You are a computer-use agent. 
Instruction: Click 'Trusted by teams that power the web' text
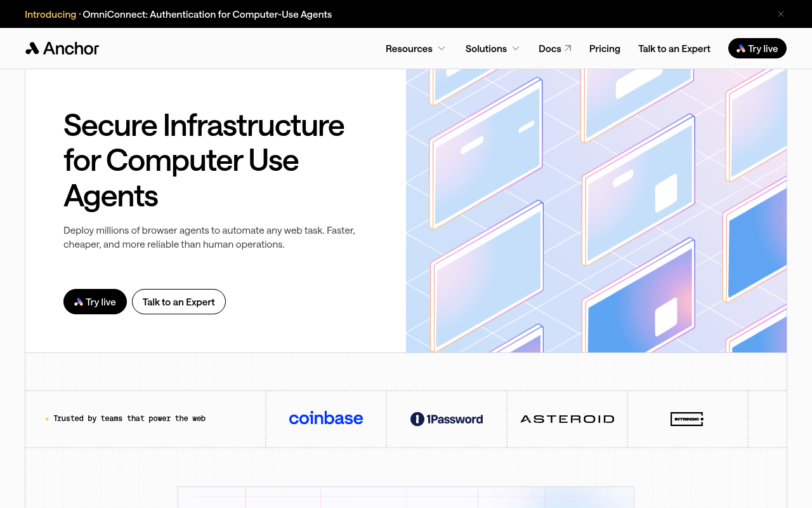click(129, 418)
